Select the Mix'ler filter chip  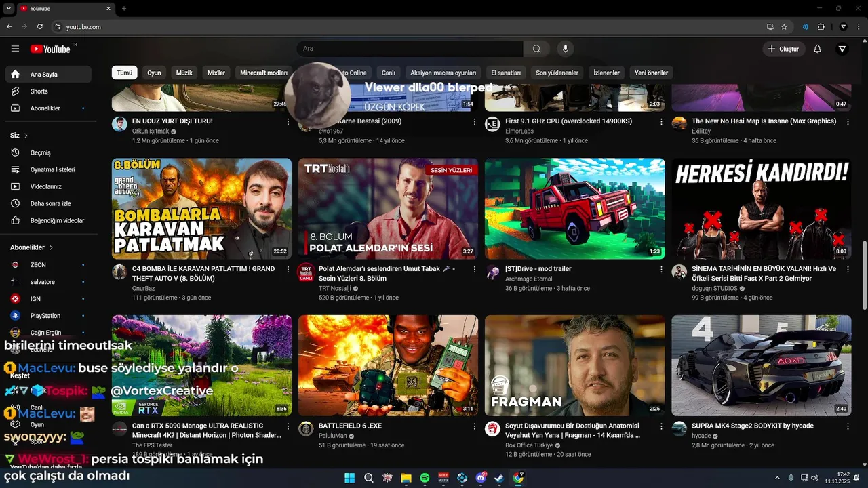pyautogui.click(x=216, y=73)
